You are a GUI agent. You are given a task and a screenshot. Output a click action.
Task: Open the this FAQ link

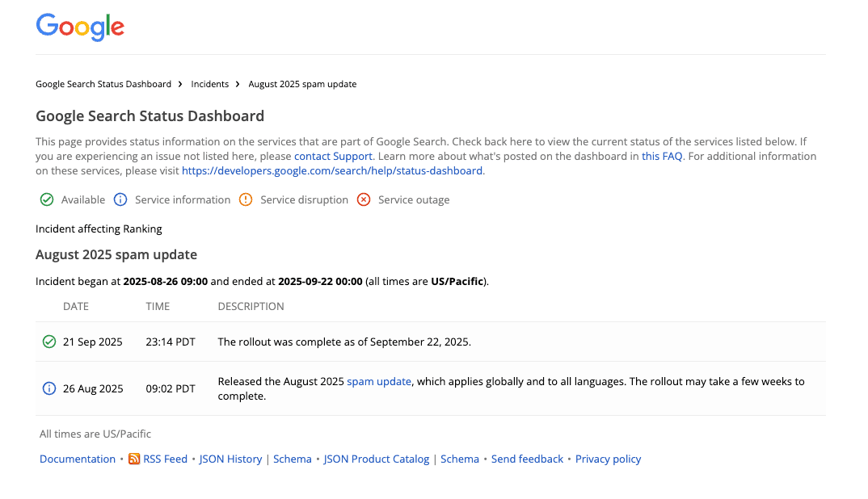coord(662,156)
